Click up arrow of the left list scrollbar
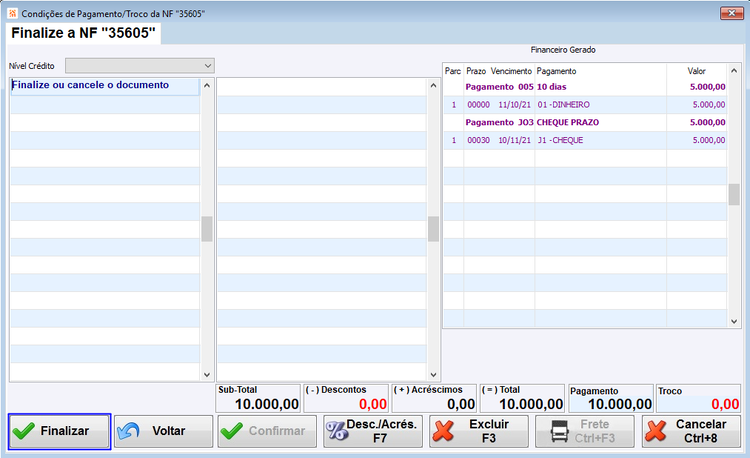The width and height of the screenshot is (750, 458). point(207,86)
